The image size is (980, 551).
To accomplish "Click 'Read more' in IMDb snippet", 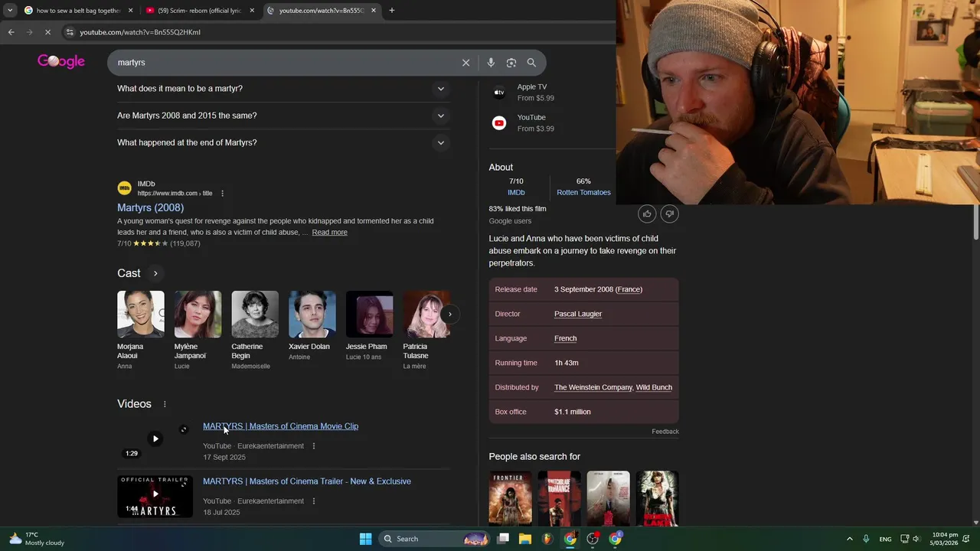I will [x=329, y=233].
